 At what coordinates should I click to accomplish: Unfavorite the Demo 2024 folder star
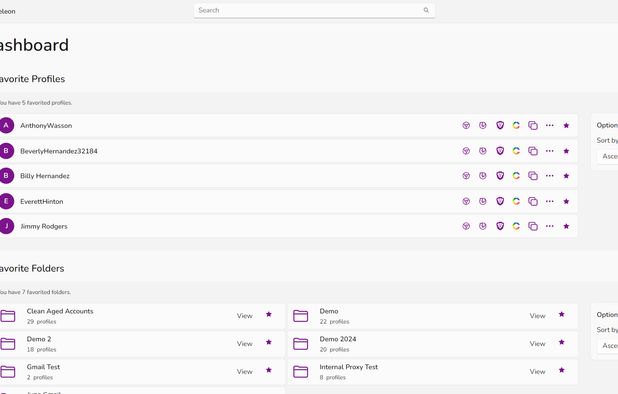point(562,342)
